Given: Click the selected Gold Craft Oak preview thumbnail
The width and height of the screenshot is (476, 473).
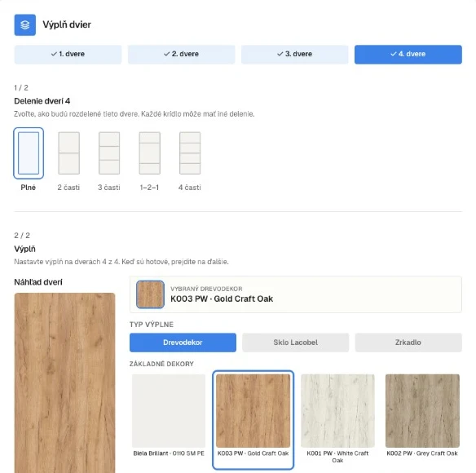Looking at the screenshot, I should pos(150,294).
